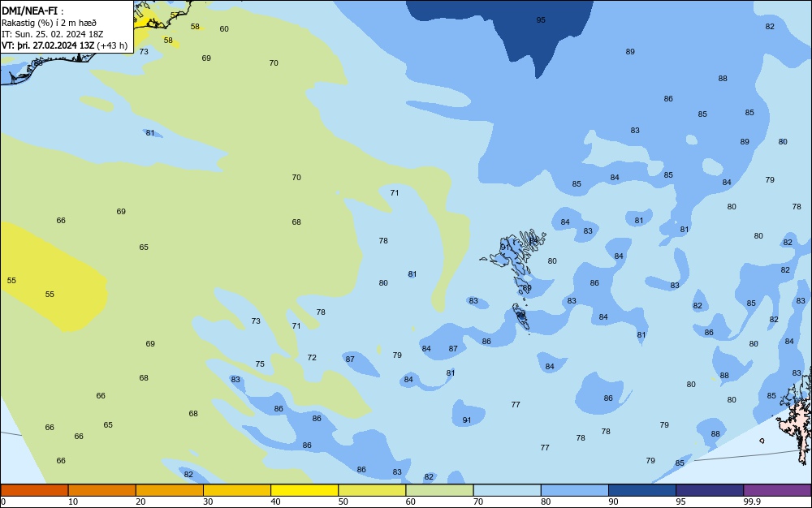Select the medium blue 80–90 legend band
Viewport: 812px width, 508px height.
pos(574,490)
